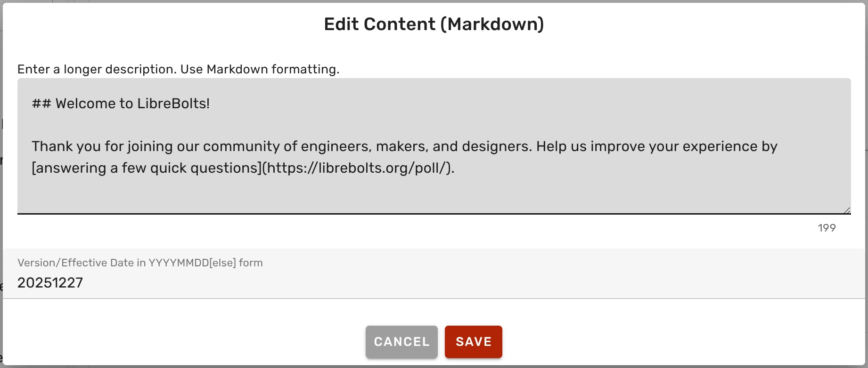This screenshot has width=868, height=368.
Task: Click the empty area at the textarea bottom
Action: pos(424,195)
